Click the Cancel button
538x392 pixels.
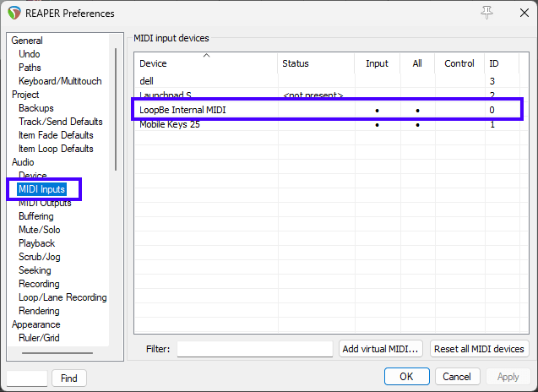click(x=456, y=377)
